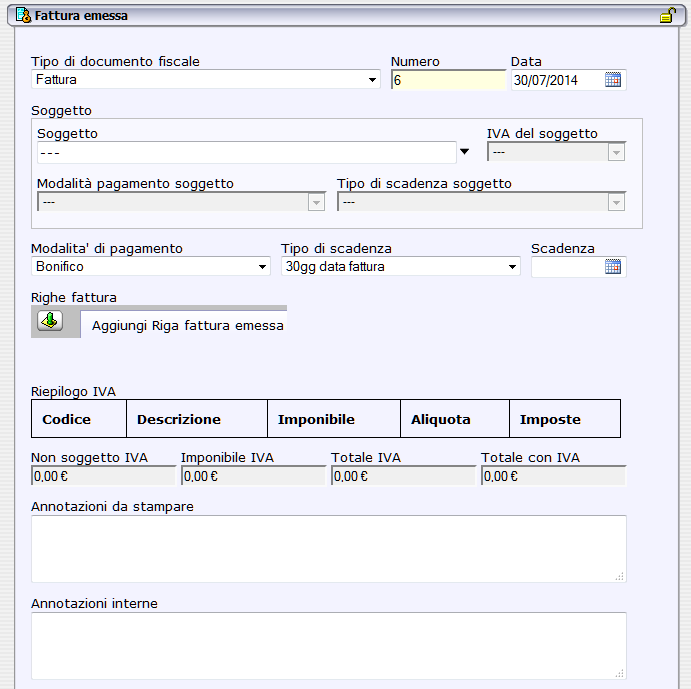Click the Numero input field
Image resolution: width=691 pixels, height=689 pixels.
coord(448,80)
